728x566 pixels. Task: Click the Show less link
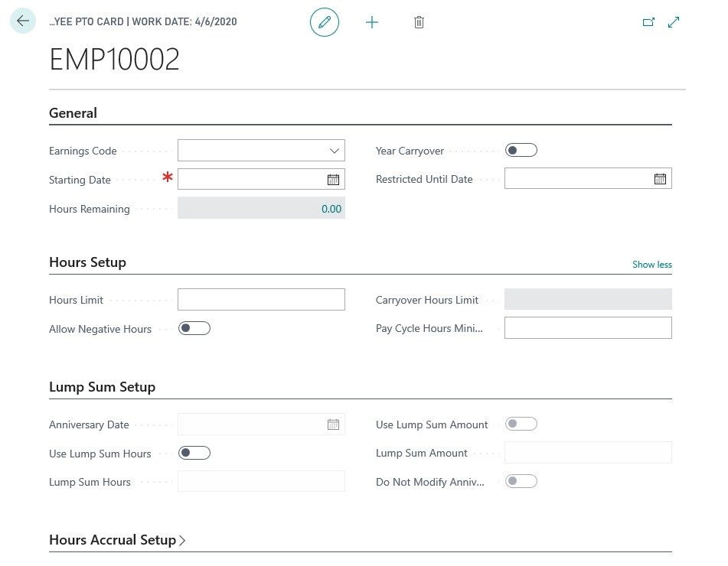coord(651,264)
